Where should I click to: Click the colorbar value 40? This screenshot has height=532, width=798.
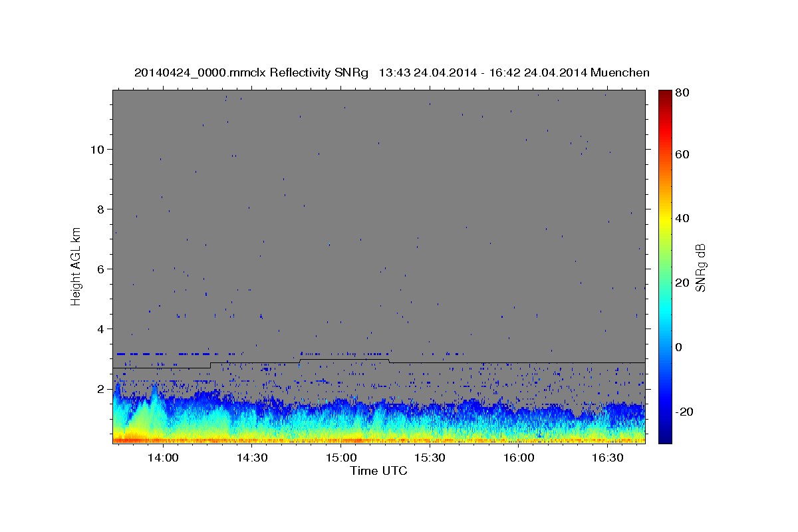click(x=682, y=218)
